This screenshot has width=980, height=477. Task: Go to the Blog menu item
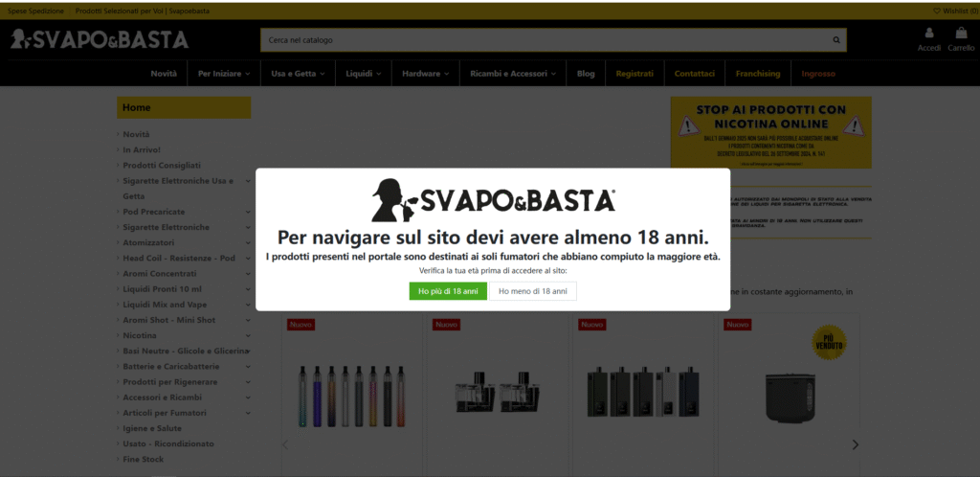click(586, 74)
